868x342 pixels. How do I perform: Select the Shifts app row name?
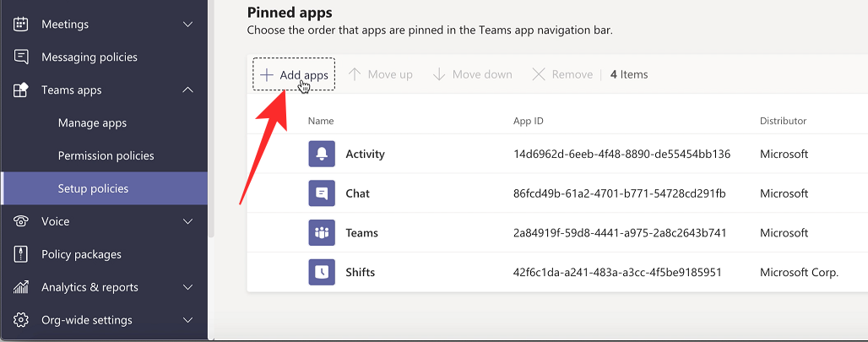[x=360, y=272]
